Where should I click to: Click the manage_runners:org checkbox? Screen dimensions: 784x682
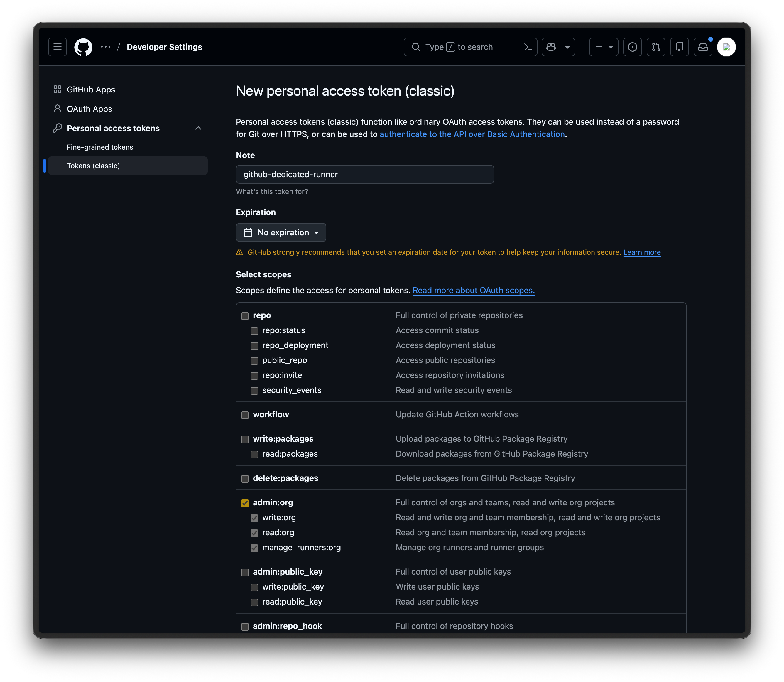pyautogui.click(x=254, y=548)
